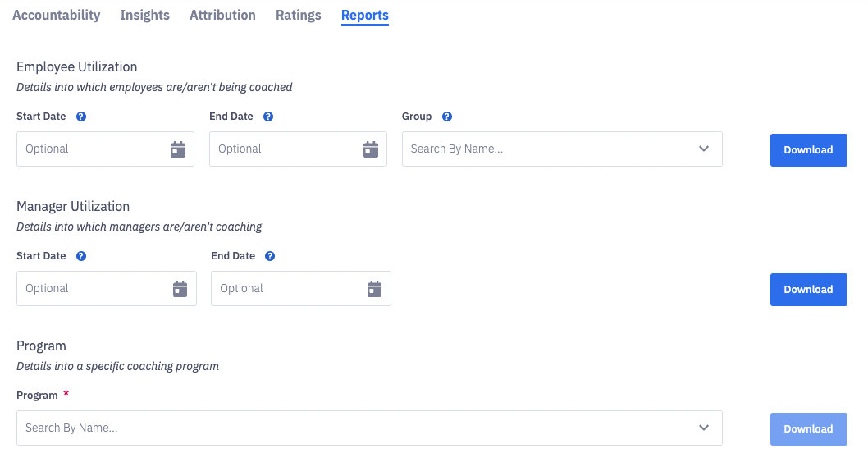
Task: Focus Employee Utilization Start Date input field
Action: 92,149
